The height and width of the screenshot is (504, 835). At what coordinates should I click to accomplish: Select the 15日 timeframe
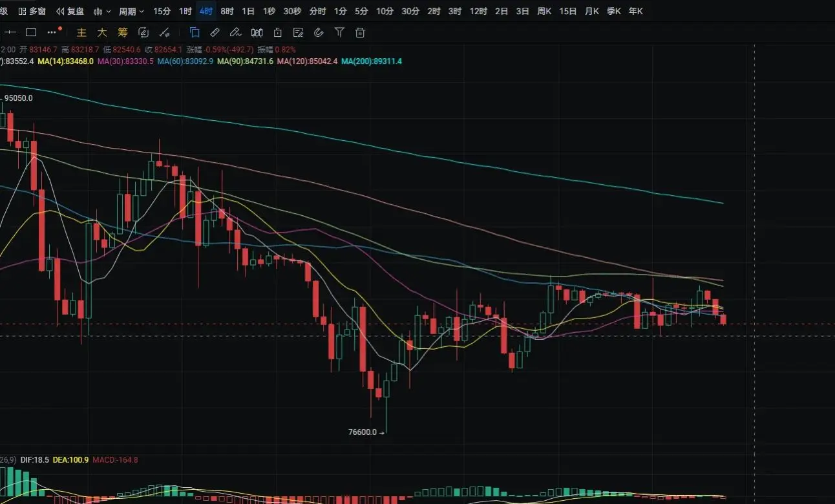point(568,12)
